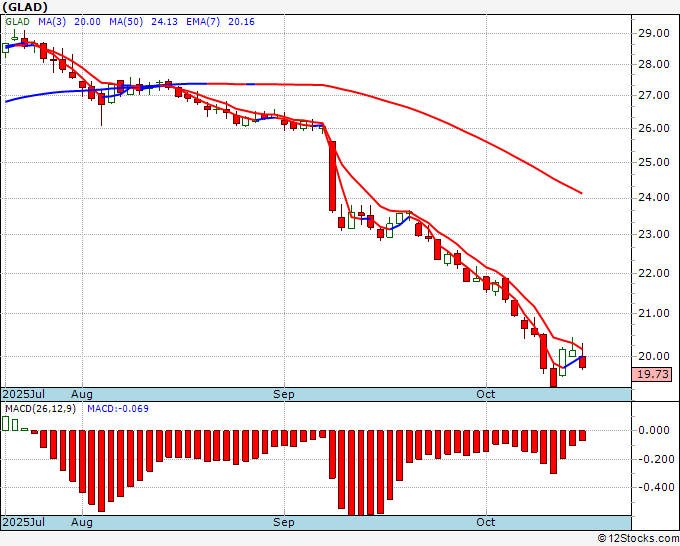Click the Sep label on price chart axis

coord(284,394)
